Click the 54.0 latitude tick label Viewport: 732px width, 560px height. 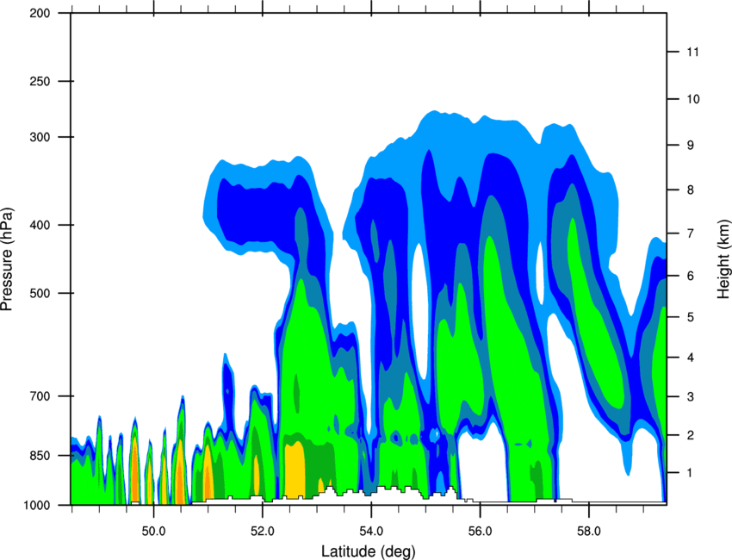pos(371,532)
